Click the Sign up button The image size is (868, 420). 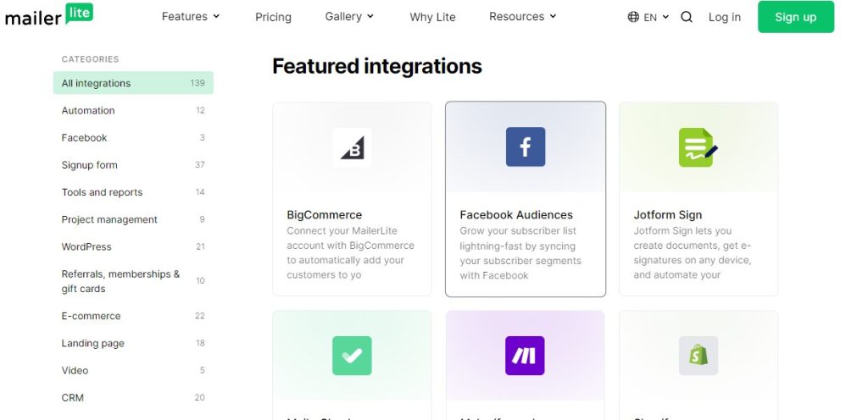[x=795, y=17]
